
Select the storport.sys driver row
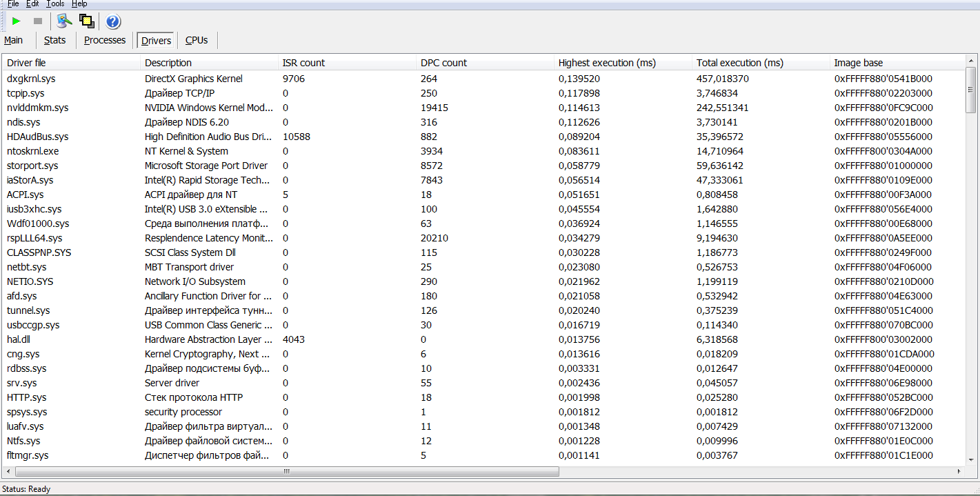483,166
